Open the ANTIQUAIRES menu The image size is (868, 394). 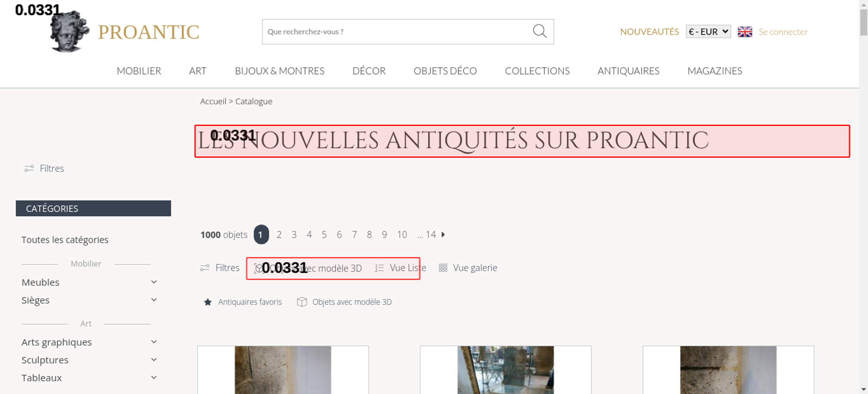pos(628,71)
